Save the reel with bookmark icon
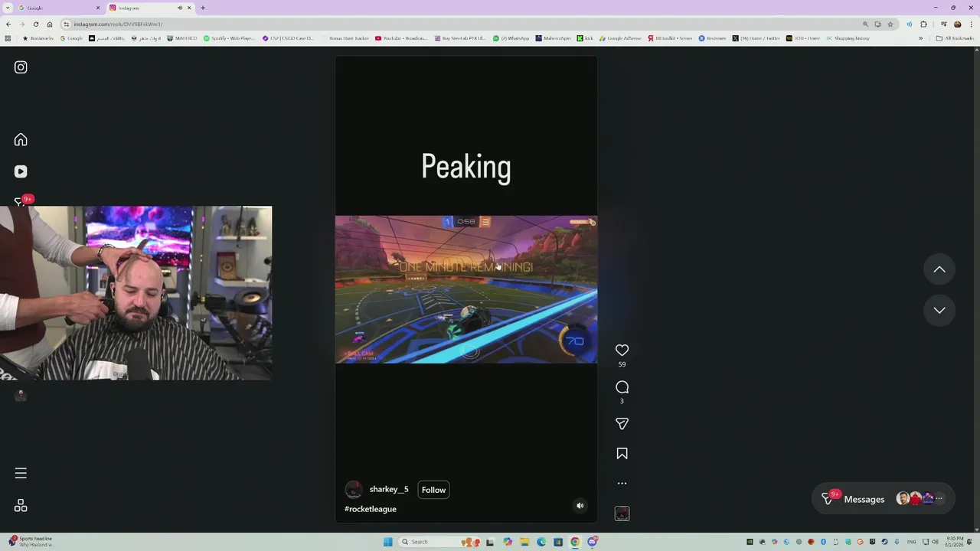The height and width of the screenshot is (551, 980). (622, 454)
